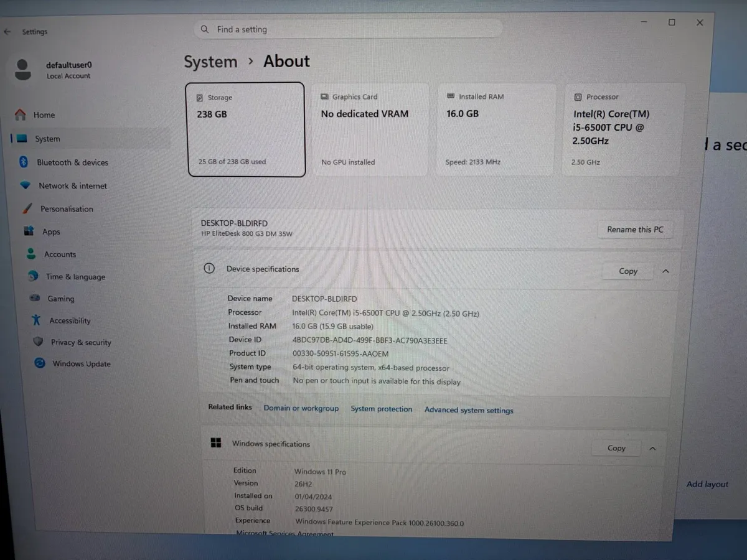The height and width of the screenshot is (560, 747).
Task: Click the Bluetooth icon in sidebar
Action: [24, 162]
